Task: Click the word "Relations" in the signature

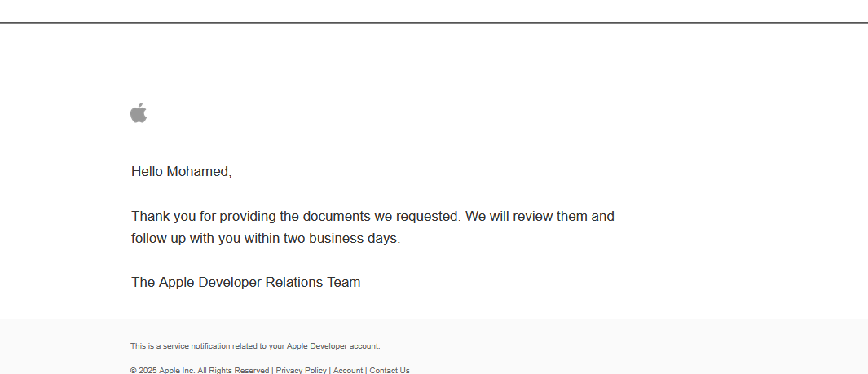Action: [x=294, y=282]
